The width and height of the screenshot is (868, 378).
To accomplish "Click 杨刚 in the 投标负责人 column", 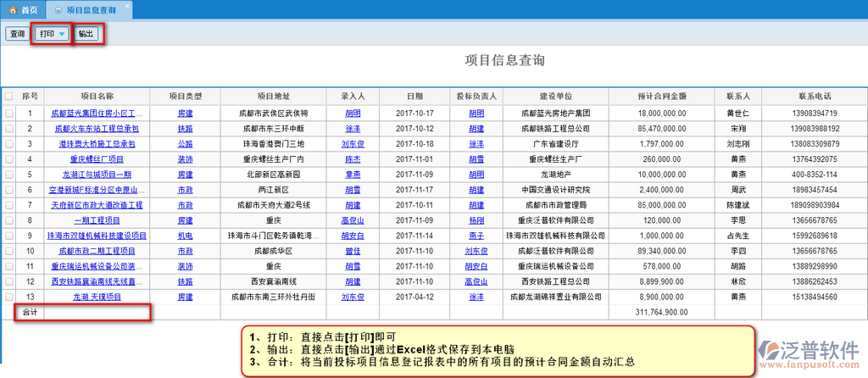I will [x=476, y=220].
